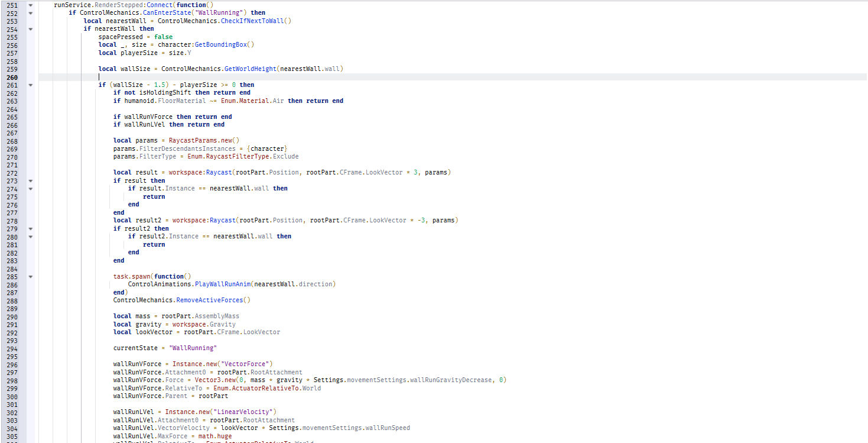Click 'local lookVector' declaration on line 292
Screen dimensions: 868x443
[x=143, y=332]
